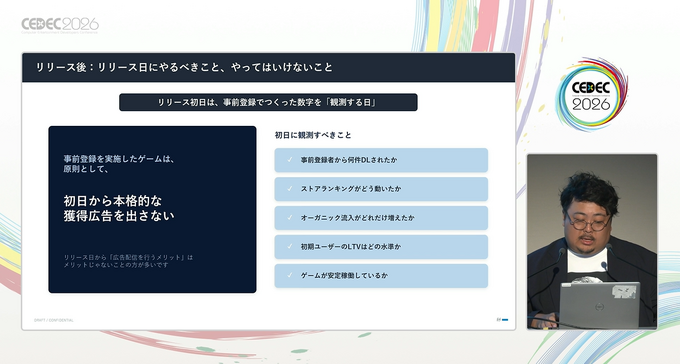Click the DRAFT / CONFIDENTIAL footer text
Image resolution: width=680 pixels, height=364 pixels.
coord(54,320)
